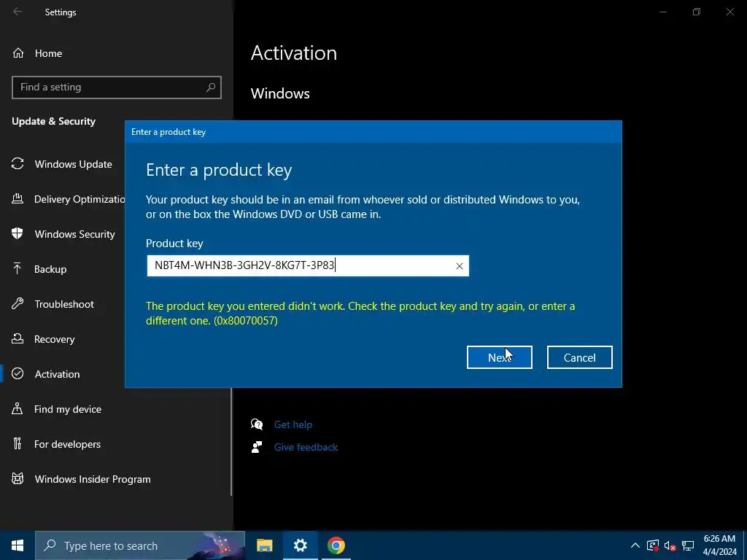Click the Activation page title
Viewport: 747px width, 560px height.
click(x=294, y=52)
